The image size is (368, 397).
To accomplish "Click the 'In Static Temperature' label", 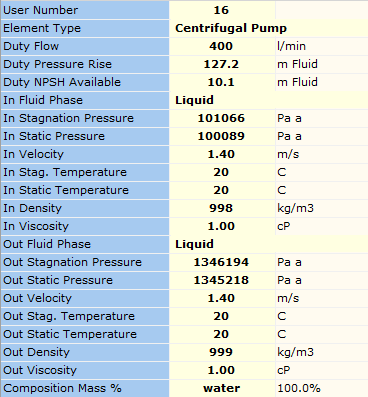I will click(66, 190).
